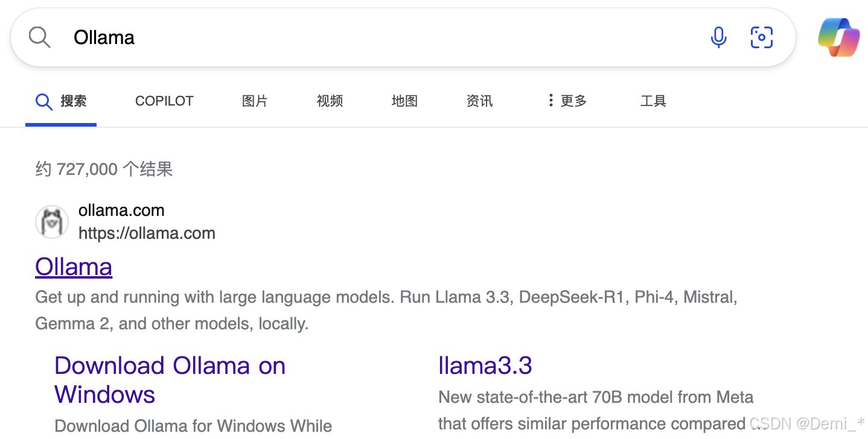Click the 约 727,000 个结果 count text
This screenshot has width=868, height=439.
point(104,169)
